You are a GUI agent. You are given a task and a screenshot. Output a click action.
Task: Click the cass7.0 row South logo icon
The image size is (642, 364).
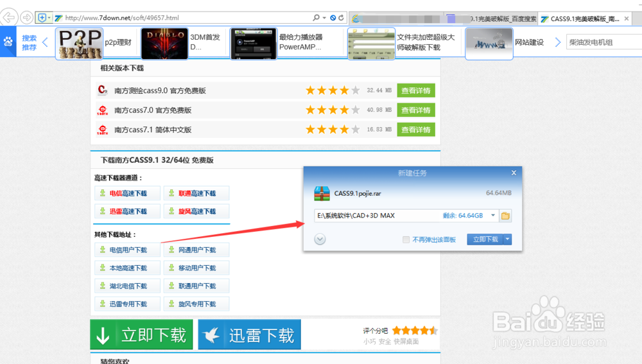[x=102, y=110]
